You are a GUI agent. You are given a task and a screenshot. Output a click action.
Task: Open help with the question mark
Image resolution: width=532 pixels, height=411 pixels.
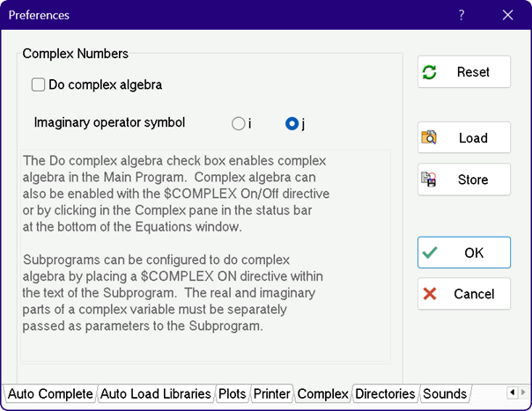462,15
